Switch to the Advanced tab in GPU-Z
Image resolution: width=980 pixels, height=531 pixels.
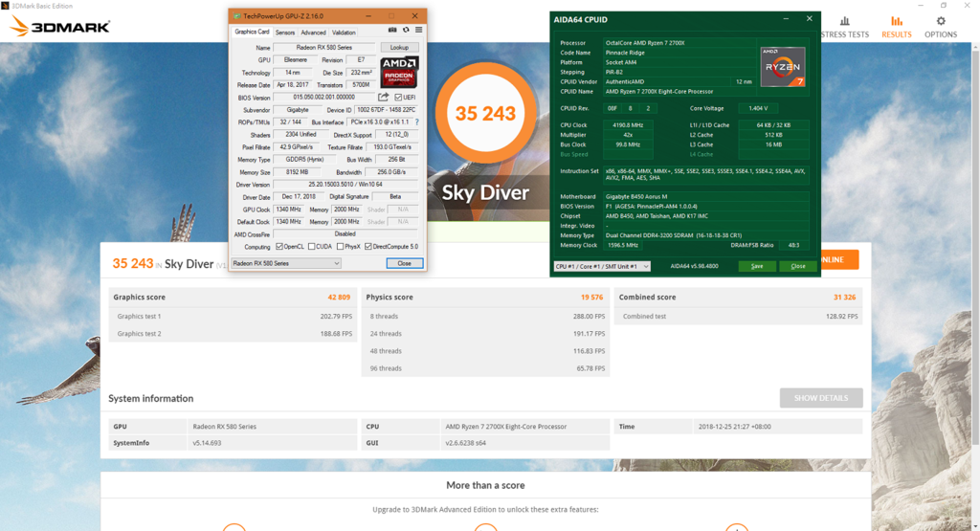pyautogui.click(x=313, y=33)
